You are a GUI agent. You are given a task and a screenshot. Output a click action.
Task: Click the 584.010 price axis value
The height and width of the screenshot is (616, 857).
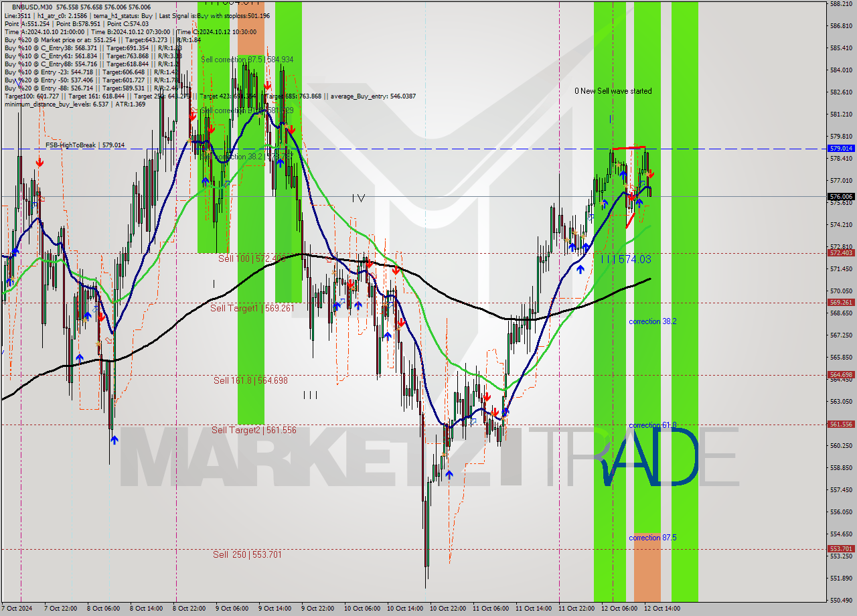pyautogui.click(x=841, y=70)
